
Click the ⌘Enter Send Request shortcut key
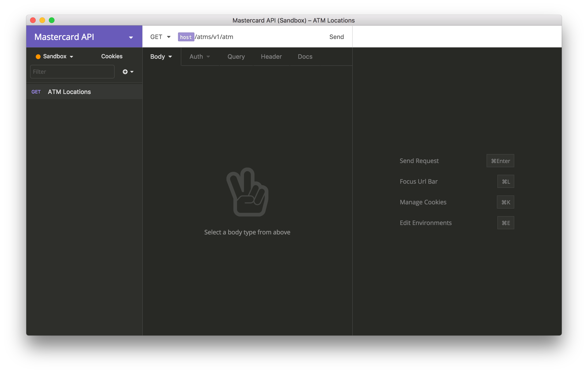pos(500,161)
